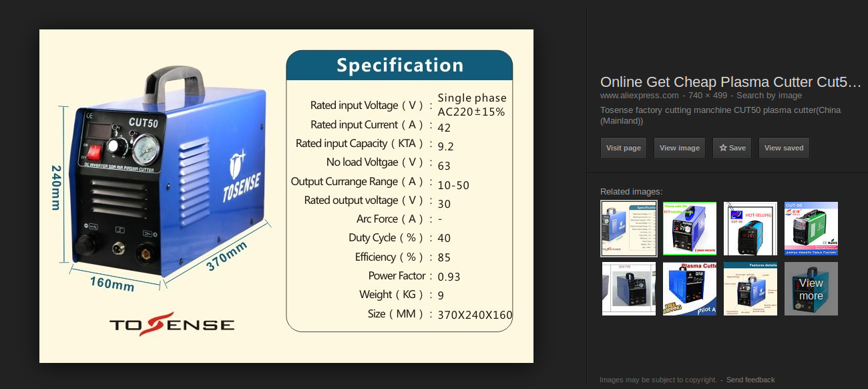868x389 pixels.
Task: Select the highlighted Specification related thumbnail
Action: tap(629, 229)
